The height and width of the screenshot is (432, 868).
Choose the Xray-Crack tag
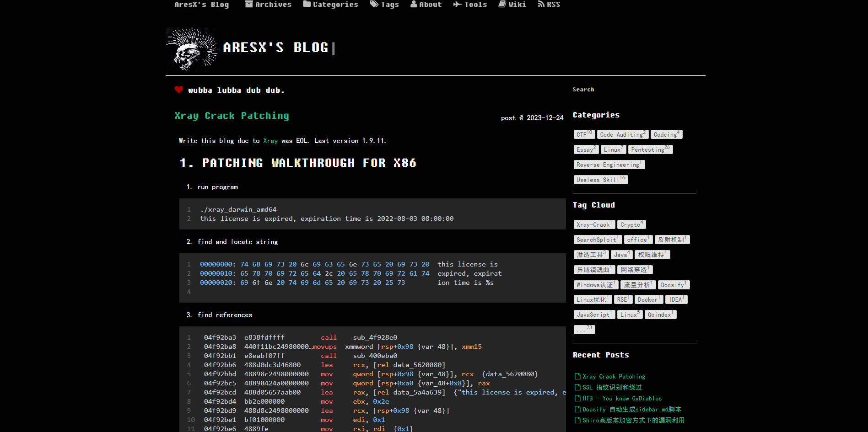[x=594, y=224]
